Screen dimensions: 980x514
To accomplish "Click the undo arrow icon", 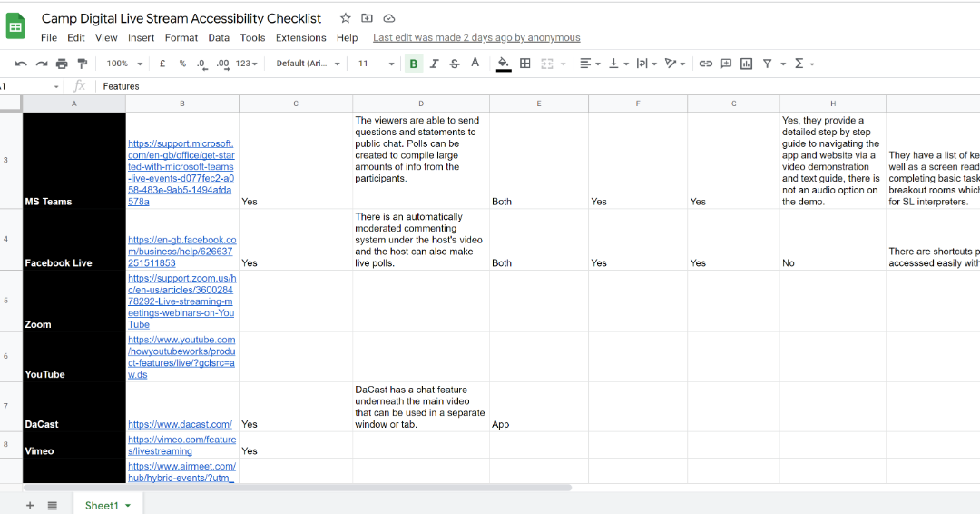I will coord(21,64).
